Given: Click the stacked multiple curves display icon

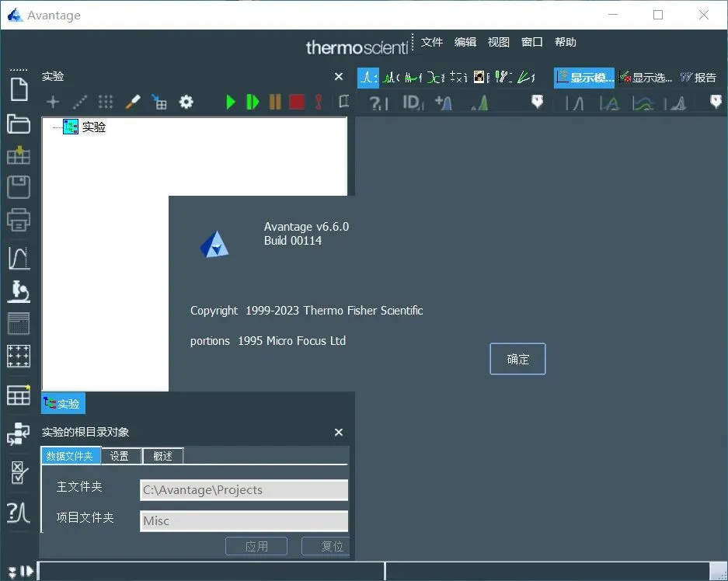Looking at the screenshot, I should coord(643,102).
